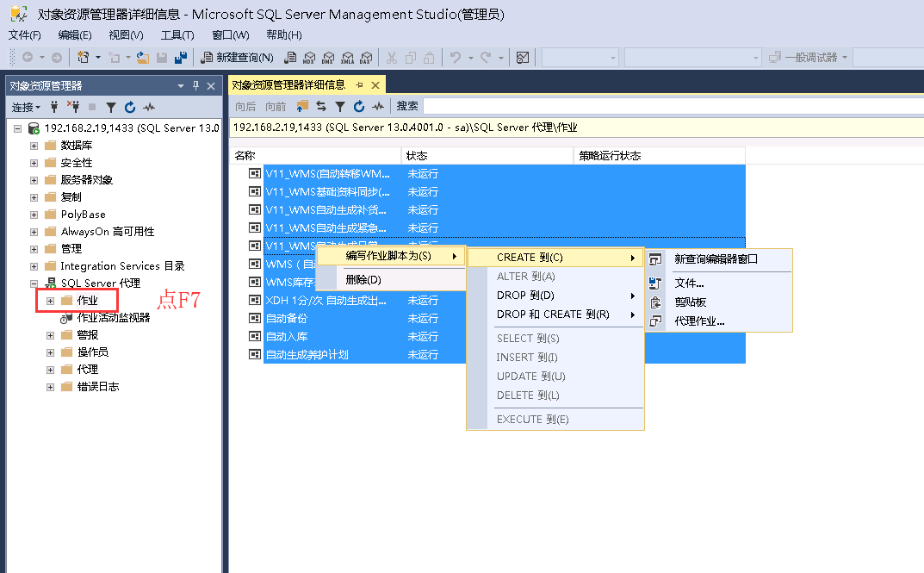Click filter funnel icon in details toolbar

(x=340, y=105)
